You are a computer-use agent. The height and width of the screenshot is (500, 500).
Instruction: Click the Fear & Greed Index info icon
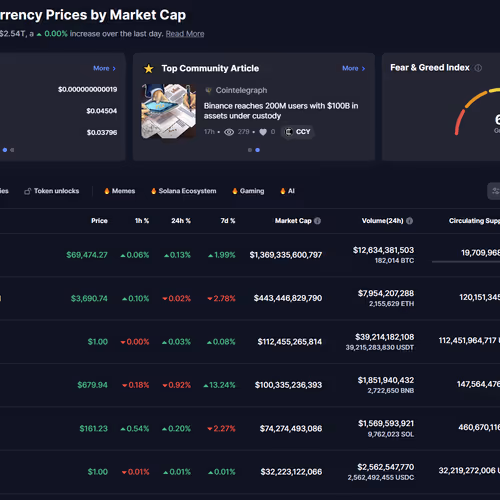coord(478,68)
